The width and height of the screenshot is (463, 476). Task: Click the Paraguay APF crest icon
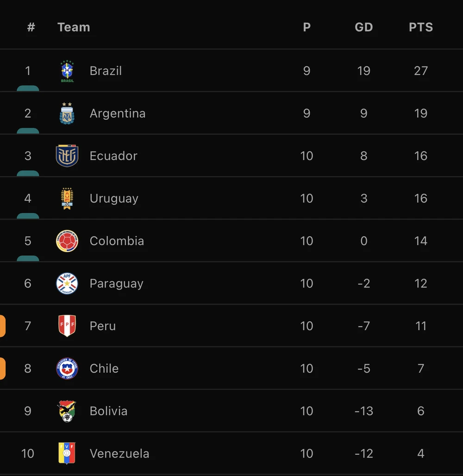click(x=67, y=284)
